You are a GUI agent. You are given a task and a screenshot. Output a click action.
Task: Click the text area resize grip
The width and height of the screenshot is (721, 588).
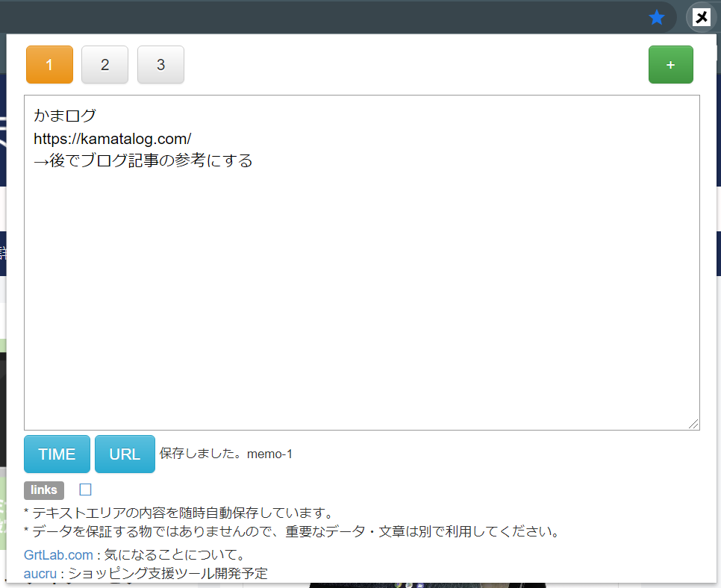[694, 425]
